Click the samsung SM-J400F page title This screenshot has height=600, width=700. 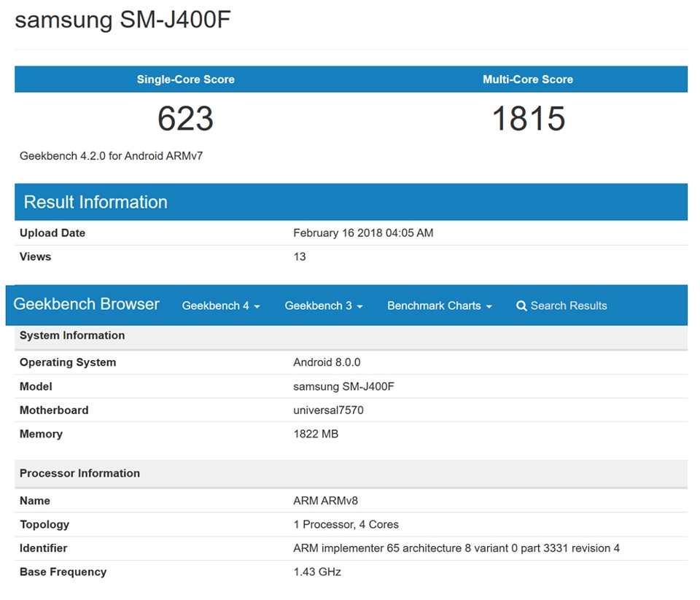coord(122,20)
